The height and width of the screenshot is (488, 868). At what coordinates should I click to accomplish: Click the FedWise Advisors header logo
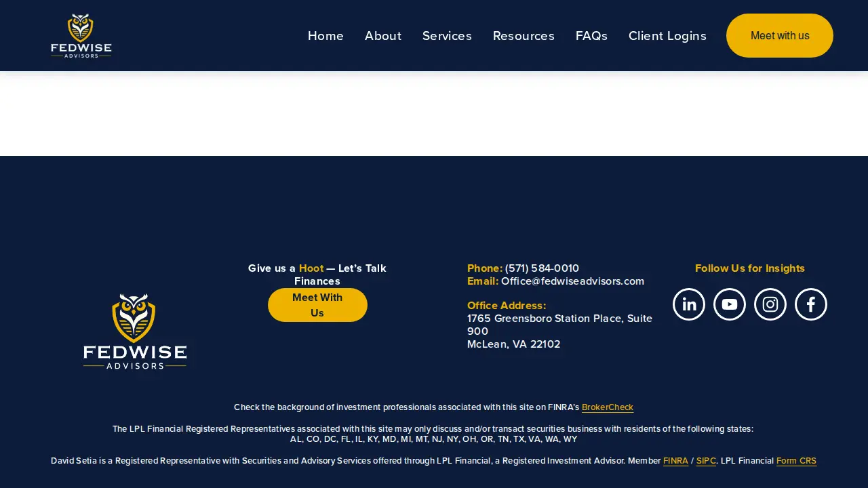pyautogui.click(x=81, y=36)
